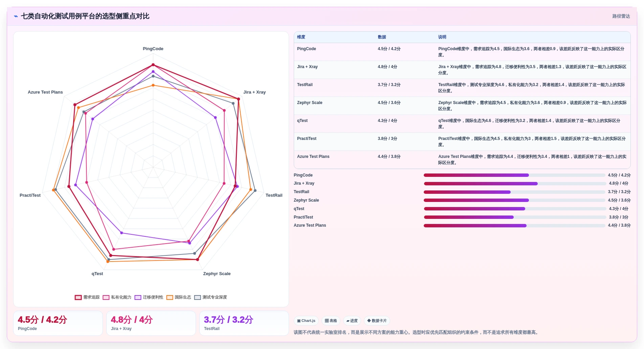Click the 说明 column header

click(442, 37)
